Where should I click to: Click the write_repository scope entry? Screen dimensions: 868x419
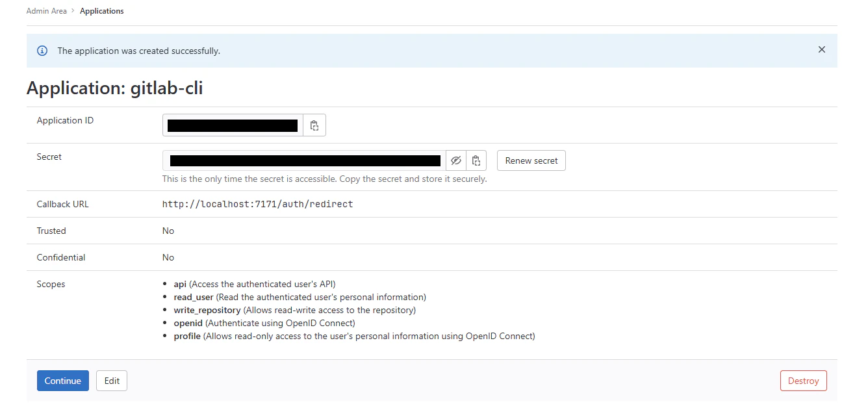click(294, 310)
